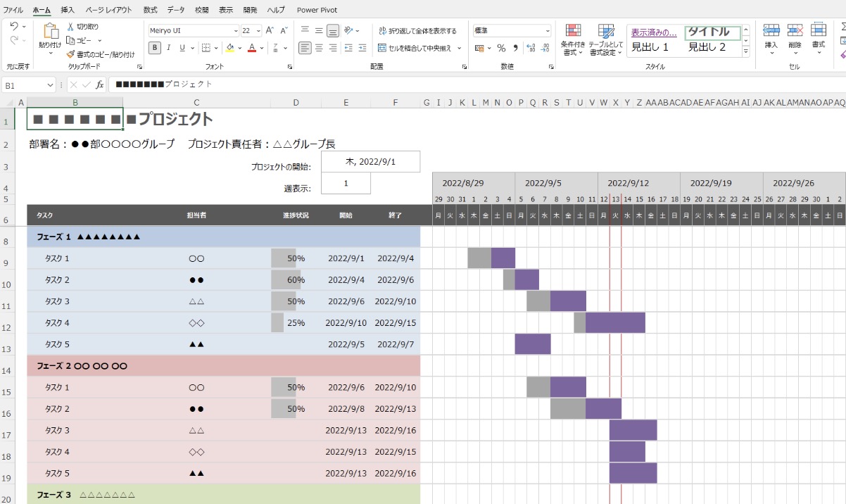This screenshot has height=504, width=846.
Task: Apply percent style format
Action: click(x=501, y=48)
